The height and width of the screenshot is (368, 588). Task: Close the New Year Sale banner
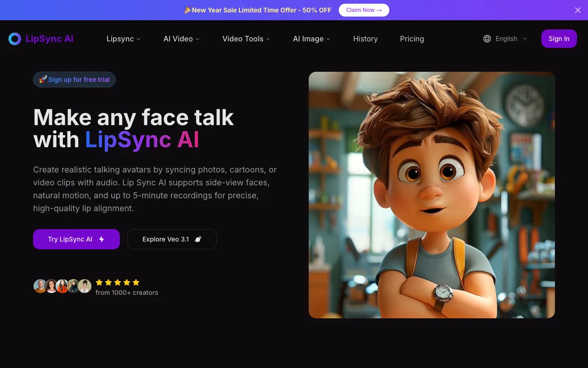click(578, 10)
